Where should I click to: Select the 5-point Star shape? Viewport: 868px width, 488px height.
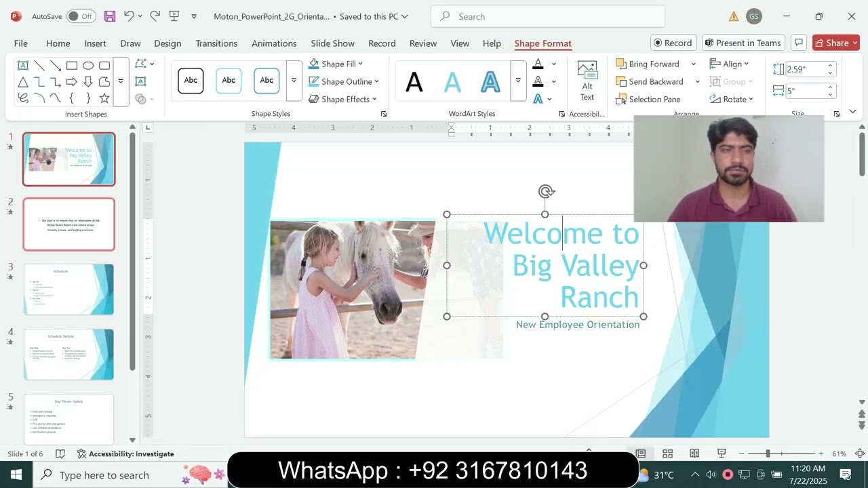[104, 98]
